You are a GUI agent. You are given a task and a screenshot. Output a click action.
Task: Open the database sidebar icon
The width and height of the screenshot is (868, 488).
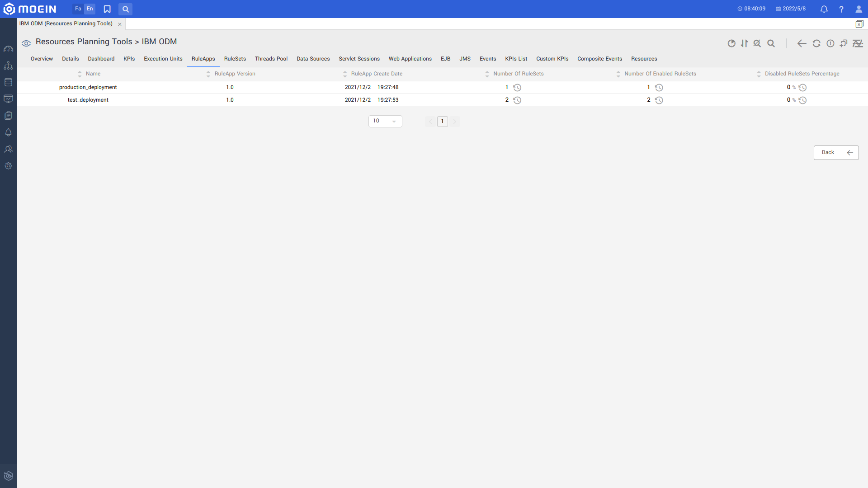click(8, 82)
